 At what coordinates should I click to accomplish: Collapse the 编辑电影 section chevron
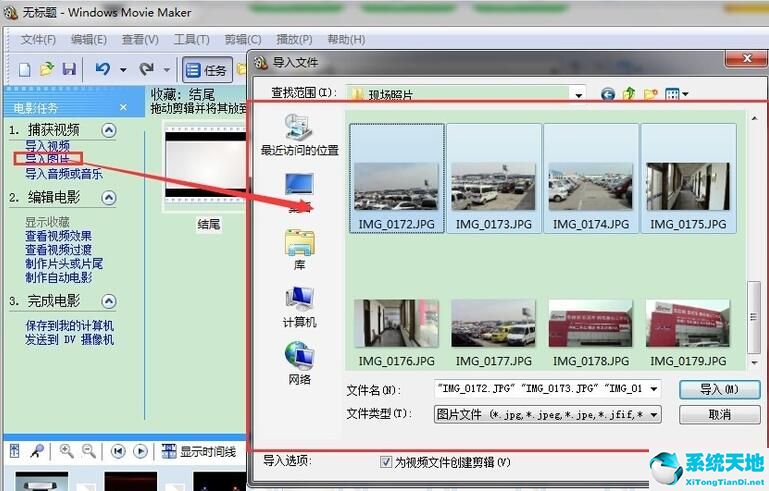tap(109, 198)
